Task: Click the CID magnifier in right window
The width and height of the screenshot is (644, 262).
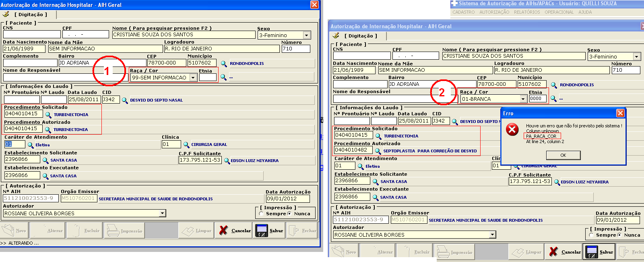Action: [x=455, y=122]
